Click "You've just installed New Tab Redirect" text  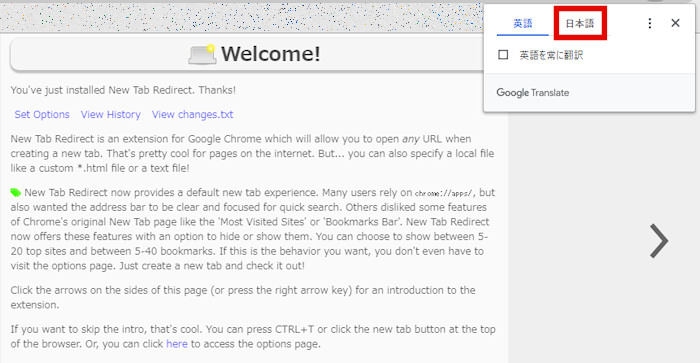[x=123, y=90]
